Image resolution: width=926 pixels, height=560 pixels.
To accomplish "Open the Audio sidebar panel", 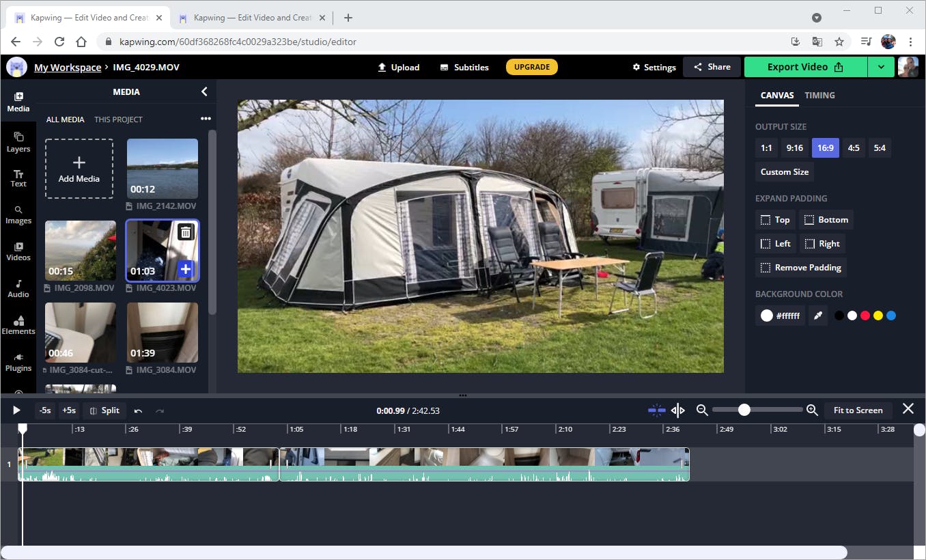I will [18, 288].
